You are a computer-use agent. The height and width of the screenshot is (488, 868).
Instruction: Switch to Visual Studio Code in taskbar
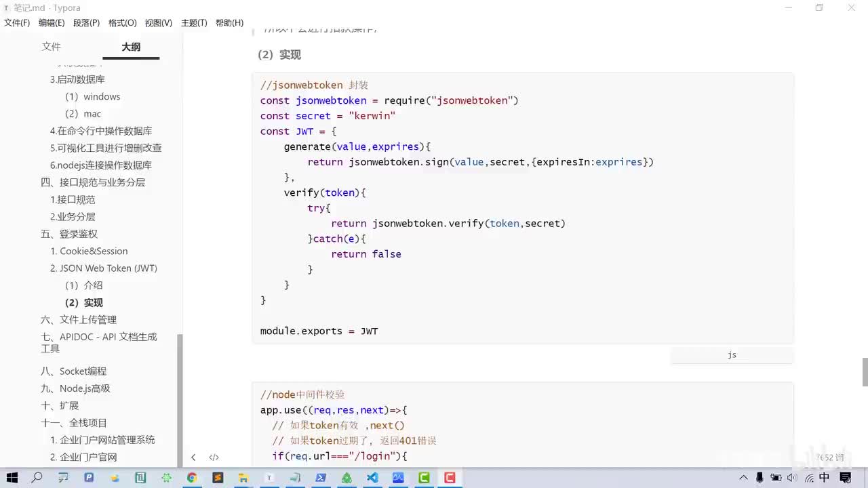pos(372,478)
